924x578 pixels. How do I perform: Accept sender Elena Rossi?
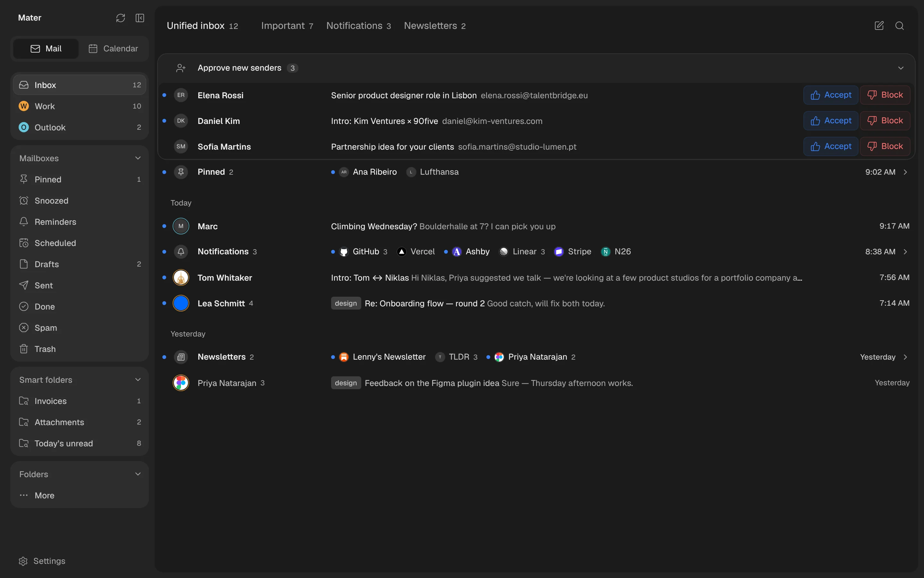click(831, 95)
